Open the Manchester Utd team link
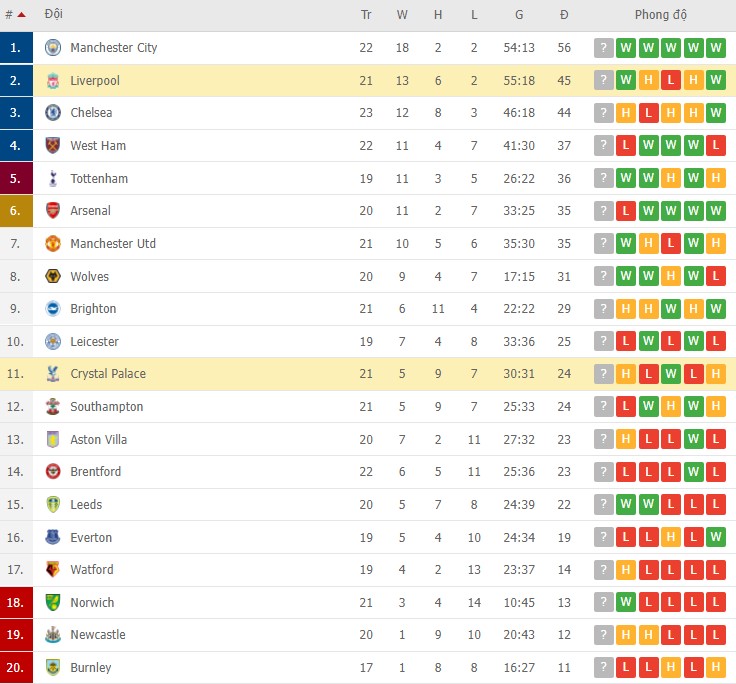This screenshot has width=736, height=684. click(113, 244)
